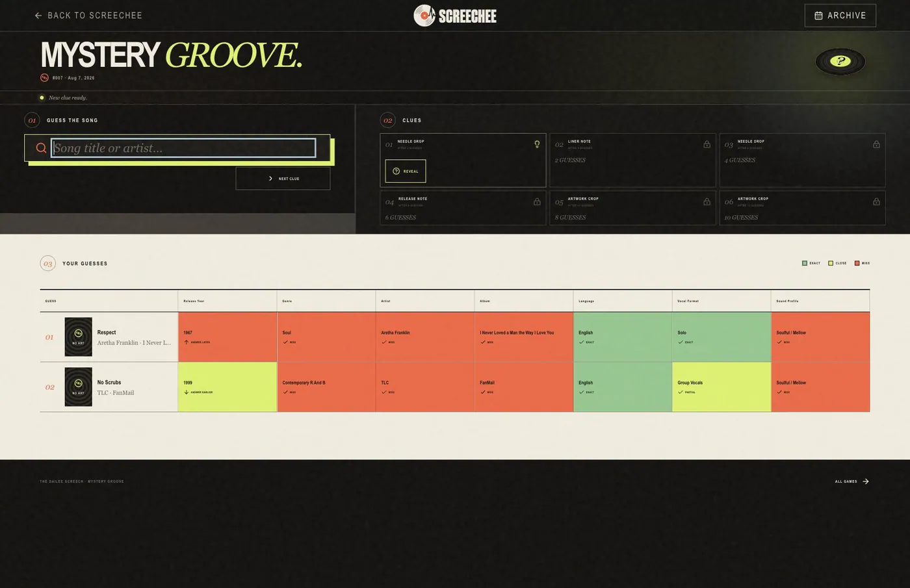Click the lightbulb icon on clue 01
This screenshot has height=588, width=910.
point(537,144)
